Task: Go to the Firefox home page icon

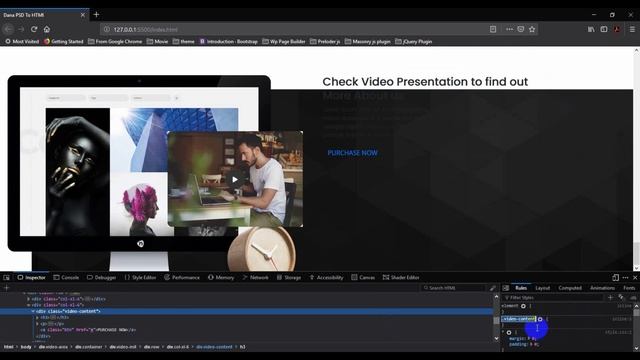Action: [x=47, y=29]
